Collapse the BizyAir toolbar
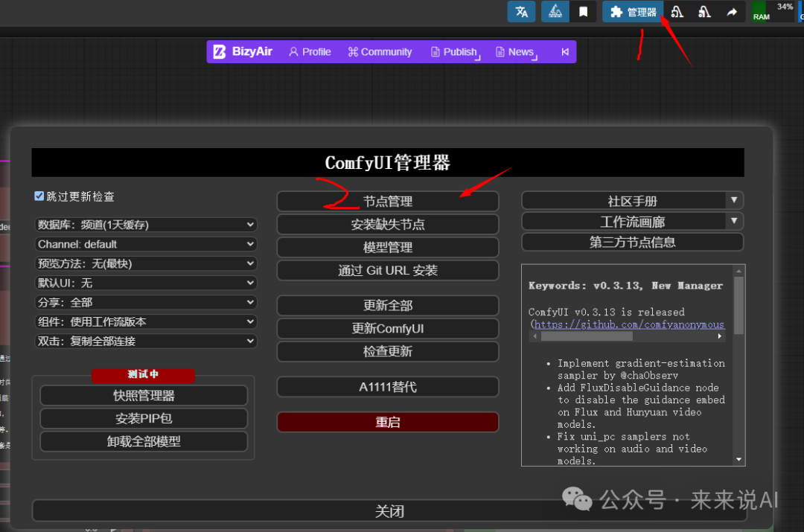This screenshot has height=532, width=804. [x=565, y=52]
